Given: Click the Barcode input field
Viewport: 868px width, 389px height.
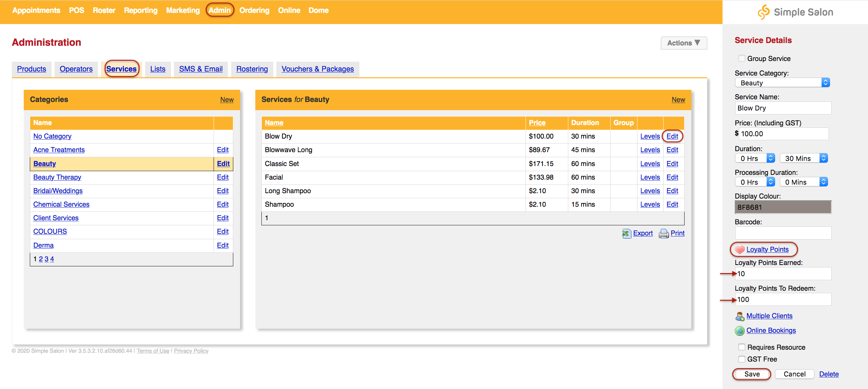Looking at the screenshot, I should 783,233.
